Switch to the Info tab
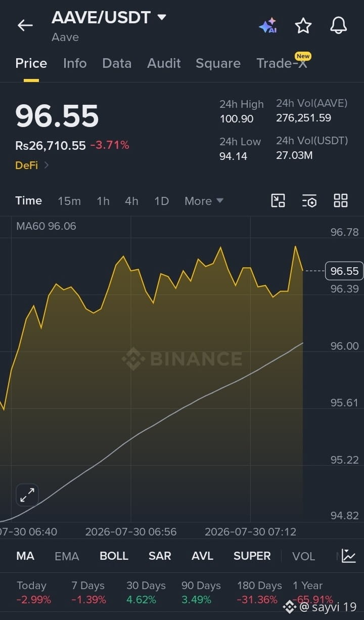Image resolution: width=364 pixels, height=620 pixels. 75,63
